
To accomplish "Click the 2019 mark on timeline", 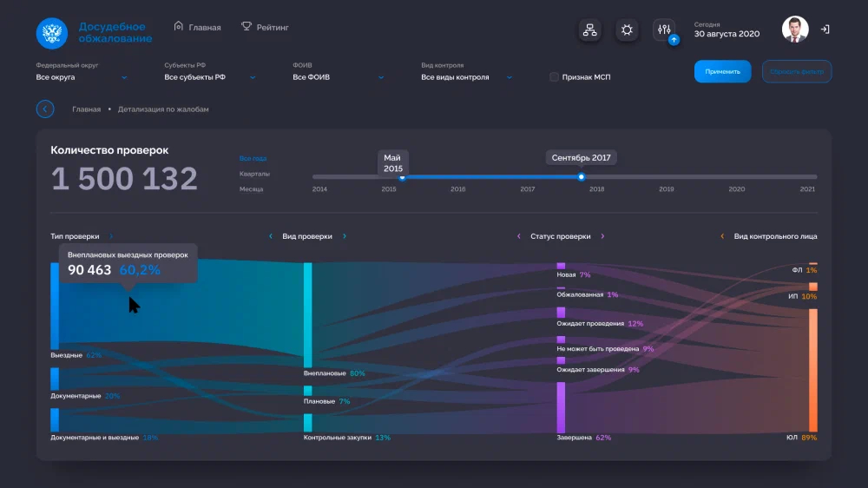I will point(667,189).
